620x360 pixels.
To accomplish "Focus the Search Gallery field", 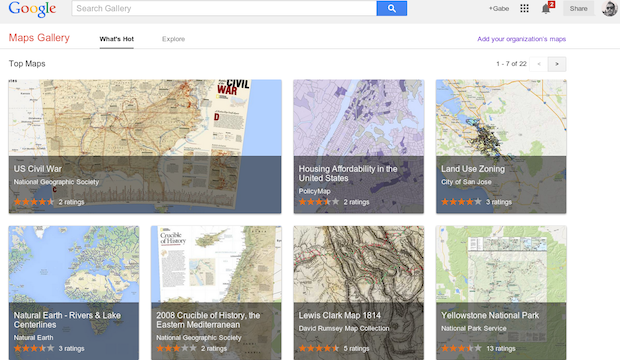I will [224, 8].
